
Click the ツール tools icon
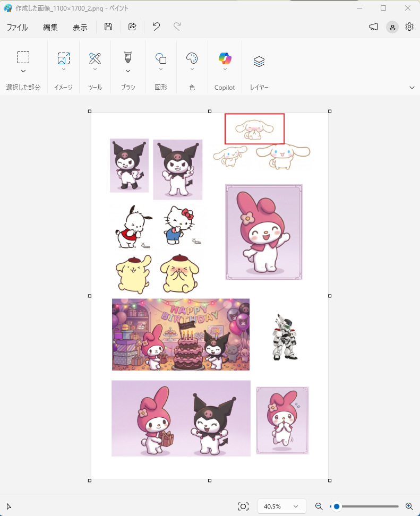coord(95,58)
